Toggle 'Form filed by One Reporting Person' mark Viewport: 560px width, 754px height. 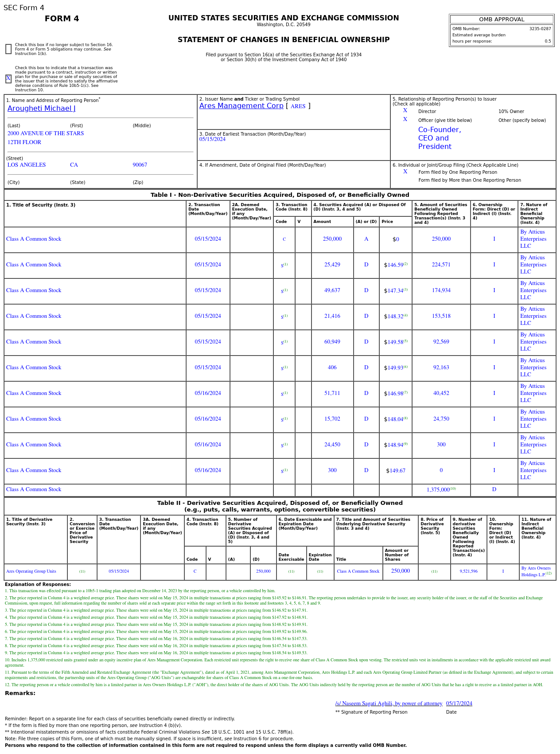click(x=405, y=172)
